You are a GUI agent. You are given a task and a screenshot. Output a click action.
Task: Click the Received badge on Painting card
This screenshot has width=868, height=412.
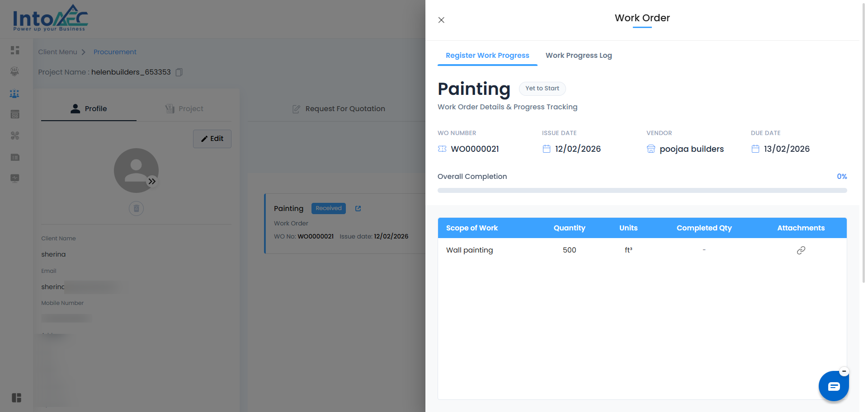tap(329, 208)
